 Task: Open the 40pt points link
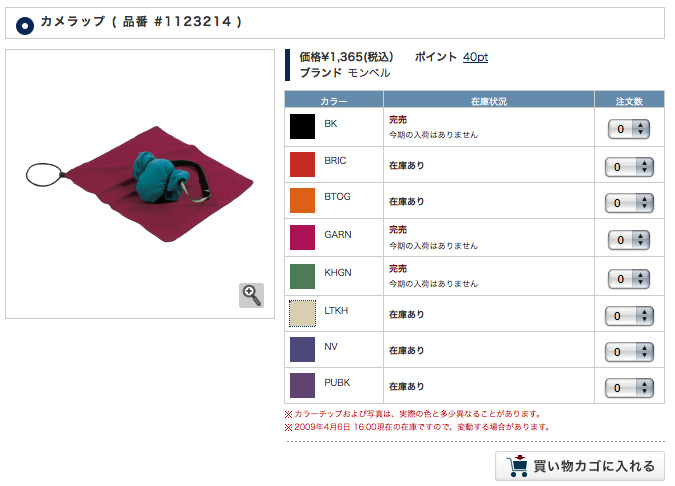475,57
